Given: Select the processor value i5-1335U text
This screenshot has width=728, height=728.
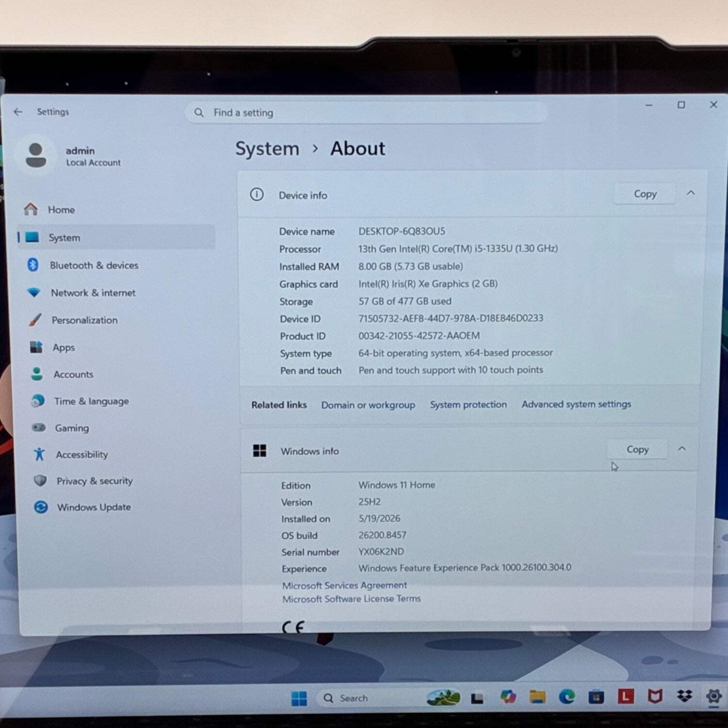Looking at the screenshot, I should (458, 248).
